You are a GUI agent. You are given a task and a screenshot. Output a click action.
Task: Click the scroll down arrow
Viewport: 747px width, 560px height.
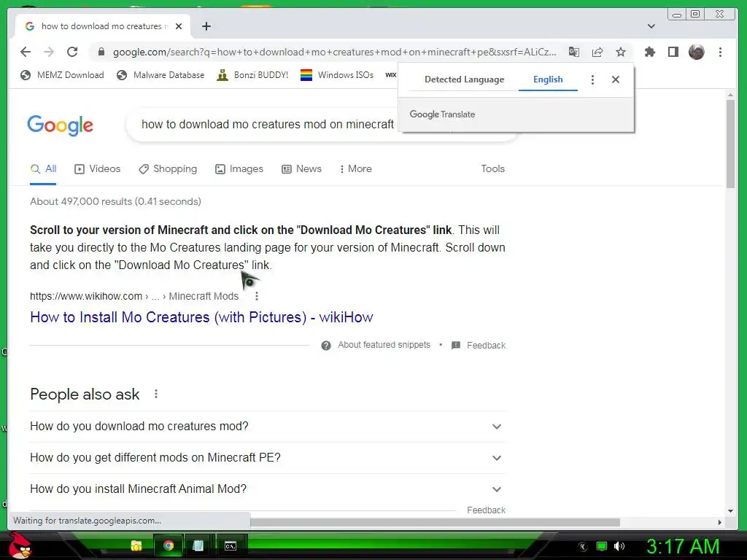coord(731,511)
